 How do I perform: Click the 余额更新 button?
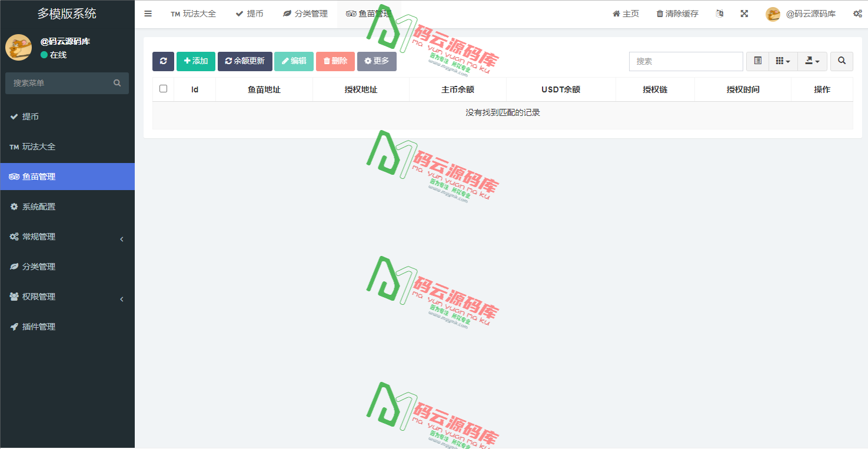point(245,61)
